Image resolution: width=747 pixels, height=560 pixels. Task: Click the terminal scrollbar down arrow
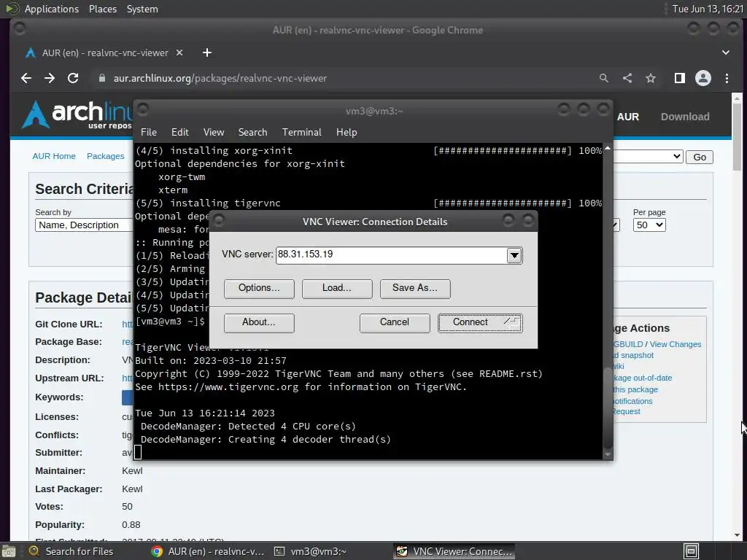tap(608, 455)
